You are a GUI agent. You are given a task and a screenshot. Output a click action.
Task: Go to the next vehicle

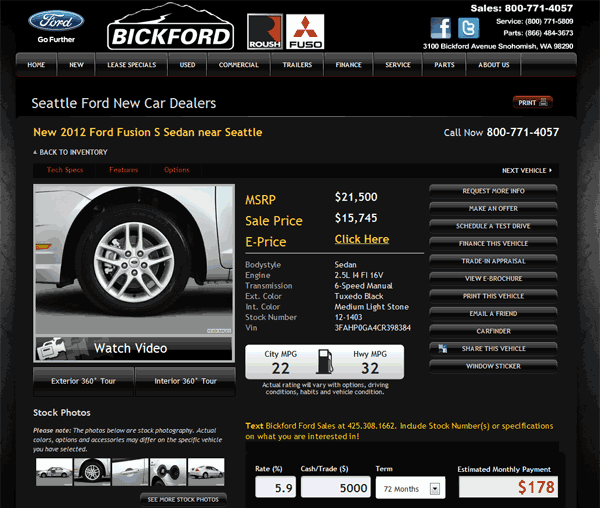point(527,171)
